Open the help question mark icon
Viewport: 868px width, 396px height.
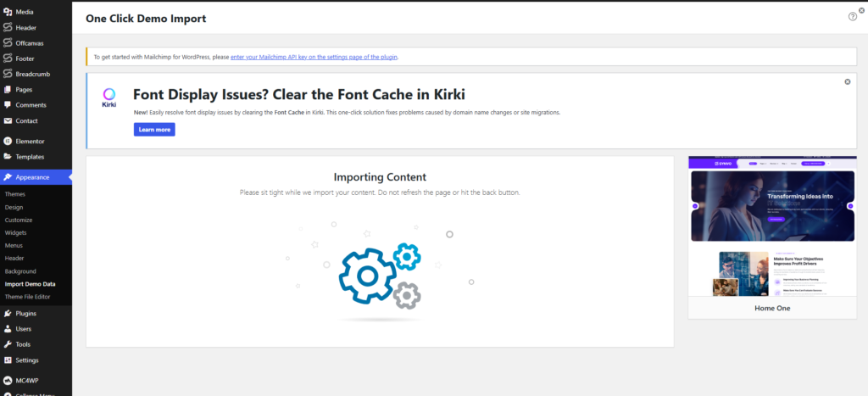tap(852, 16)
